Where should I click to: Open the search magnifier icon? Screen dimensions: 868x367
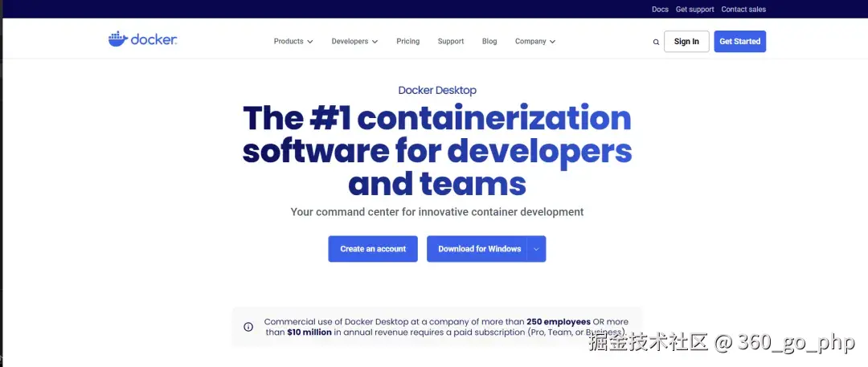[656, 42]
